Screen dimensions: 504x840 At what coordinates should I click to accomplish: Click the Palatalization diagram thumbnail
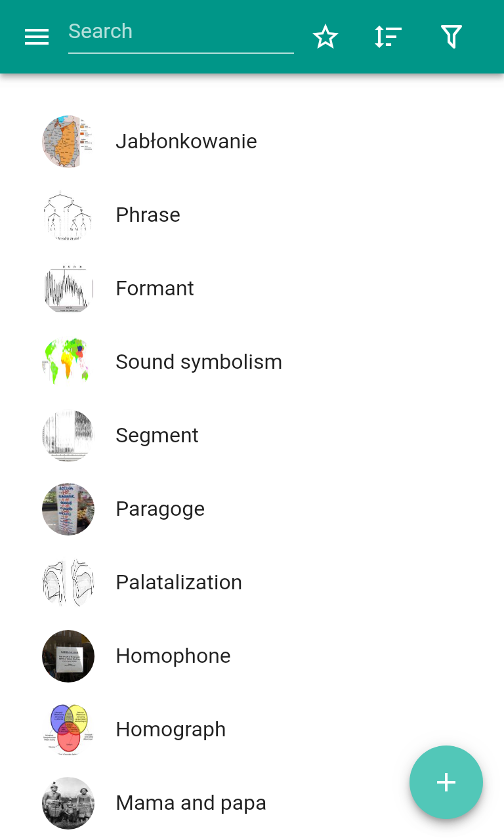[x=68, y=583]
